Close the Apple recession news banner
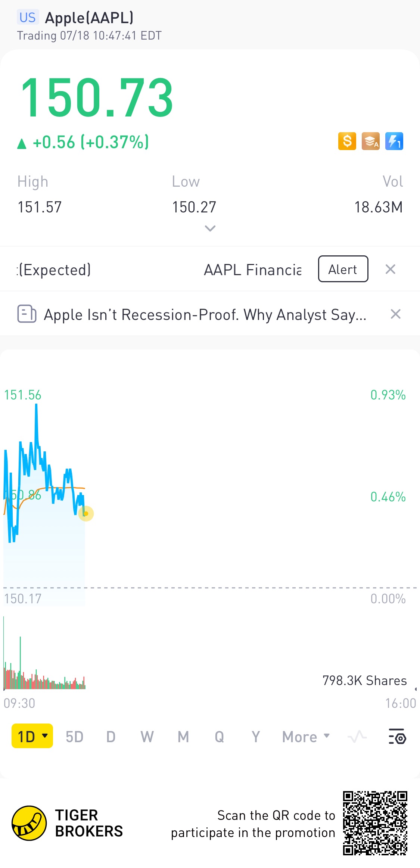The image size is (420, 868). coord(395,314)
